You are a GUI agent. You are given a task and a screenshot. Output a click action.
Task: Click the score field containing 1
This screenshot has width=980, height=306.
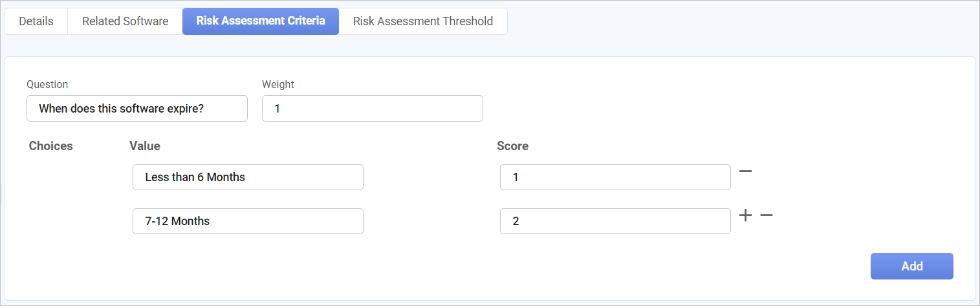tap(615, 177)
